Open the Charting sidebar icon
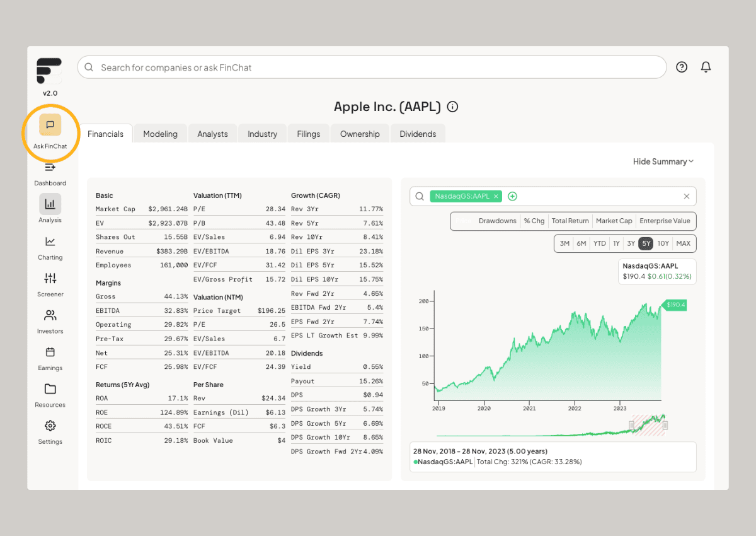This screenshot has height=536, width=756. pos(50,242)
